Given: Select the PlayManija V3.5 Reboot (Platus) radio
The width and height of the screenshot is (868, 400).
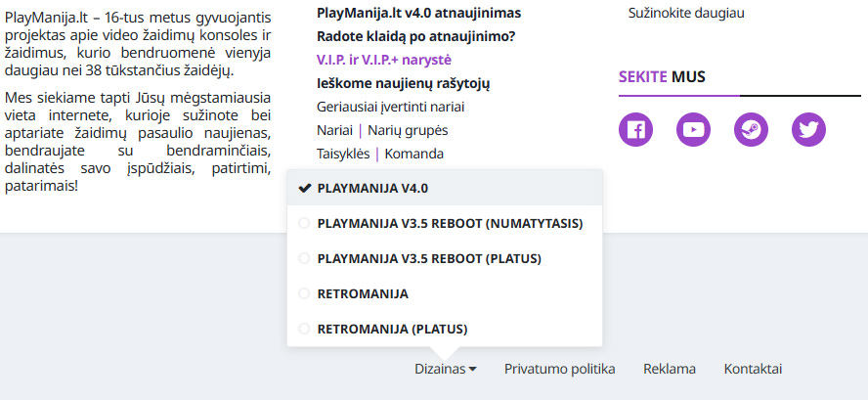Looking at the screenshot, I should [x=304, y=258].
